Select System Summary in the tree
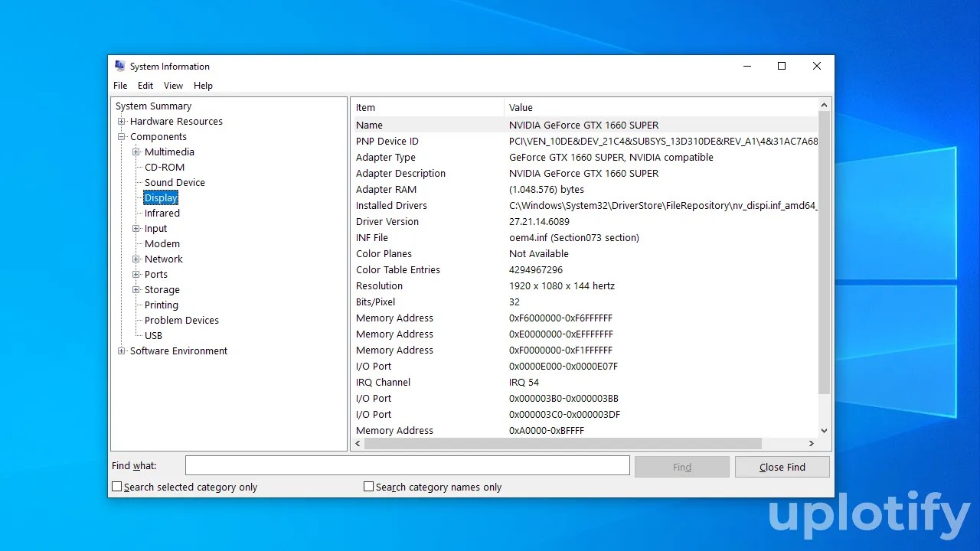The height and width of the screenshot is (551, 980). 153,106
